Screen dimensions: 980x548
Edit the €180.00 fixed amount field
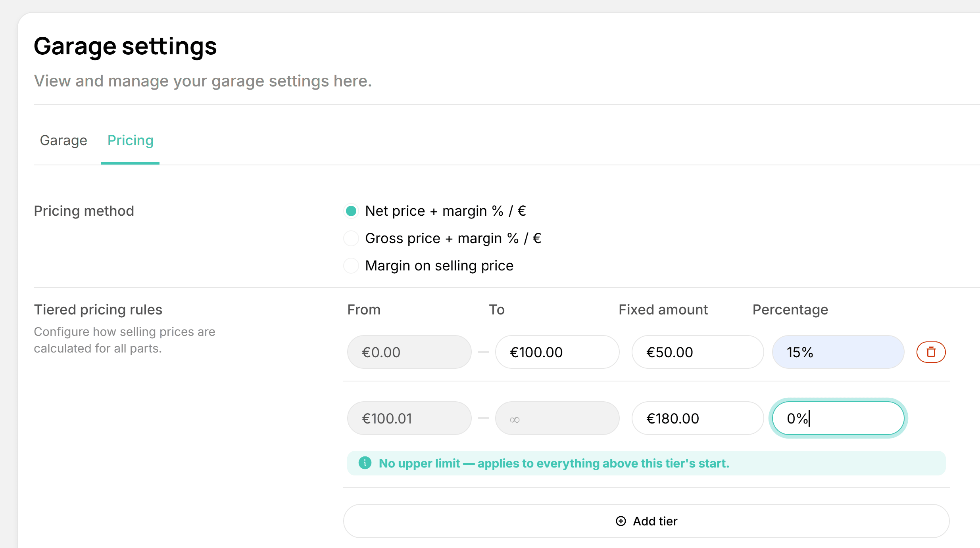[698, 418]
